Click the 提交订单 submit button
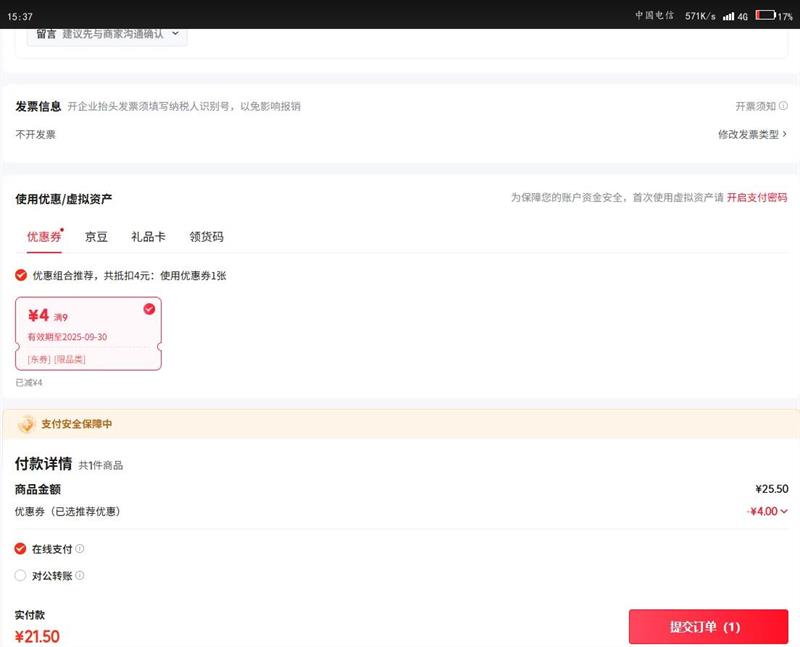The height and width of the screenshot is (647, 800). click(x=708, y=627)
